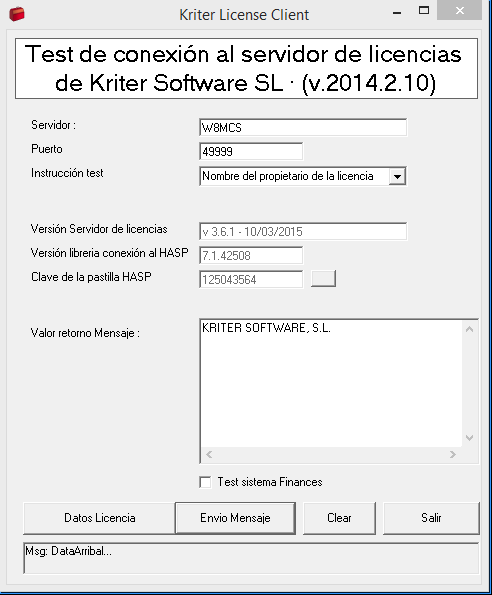Enable the Test sistema Finances checkbox
Image resolution: width=492 pixels, height=595 pixels.
point(205,482)
